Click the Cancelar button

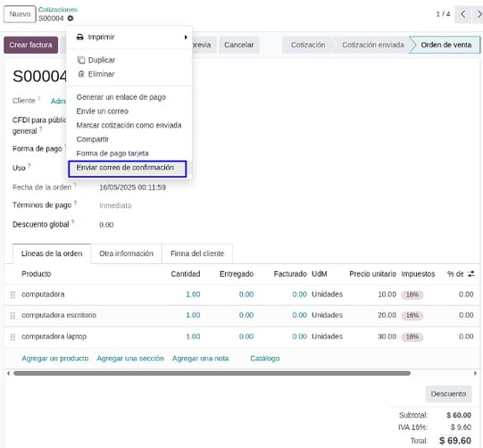(x=239, y=45)
